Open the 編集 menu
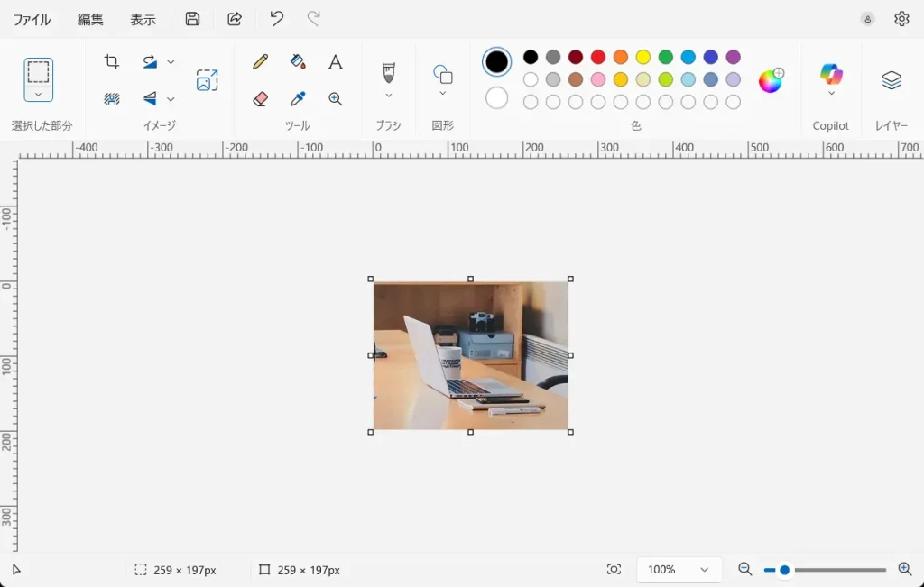This screenshot has width=924, height=587. pyautogui.click(x=90, y=20)
